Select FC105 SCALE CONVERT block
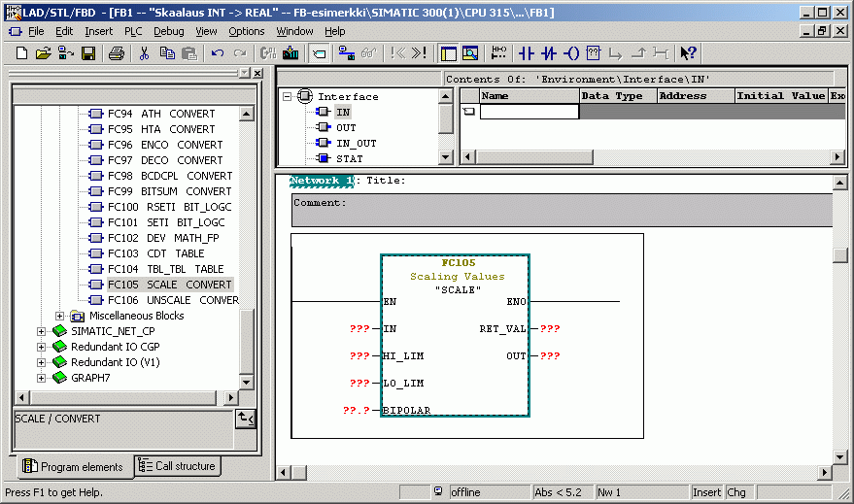This screenshot has height=504, width=854. 169,285
